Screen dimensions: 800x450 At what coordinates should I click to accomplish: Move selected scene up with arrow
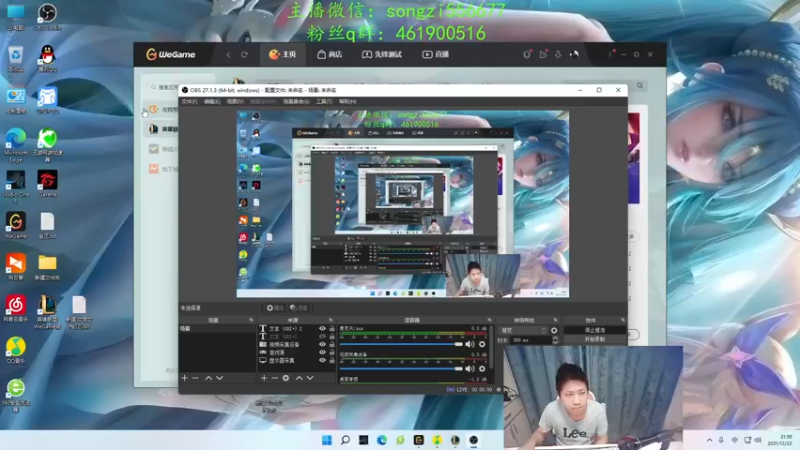coord(208,378)
